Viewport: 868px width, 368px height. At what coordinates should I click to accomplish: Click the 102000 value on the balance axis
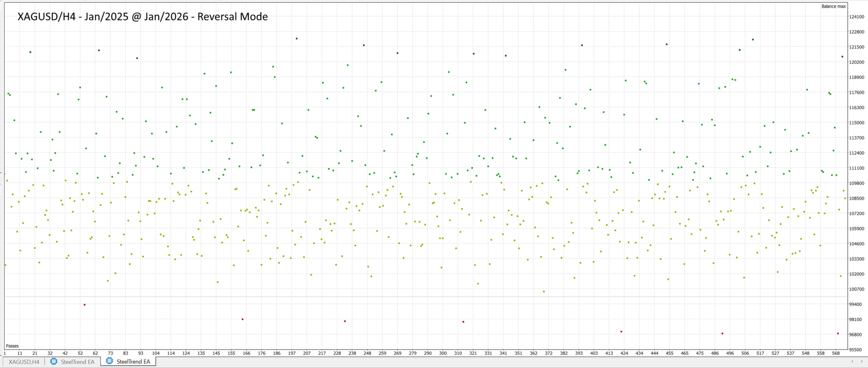[856, 274]
